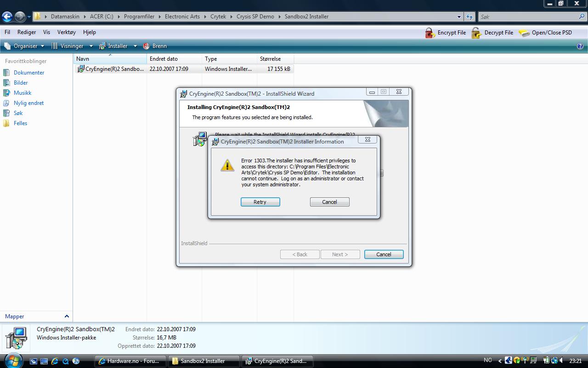Viewport: 588px width, 368px height.
Task: Open Dokumenter favorite link
Action: pos(24,73)
